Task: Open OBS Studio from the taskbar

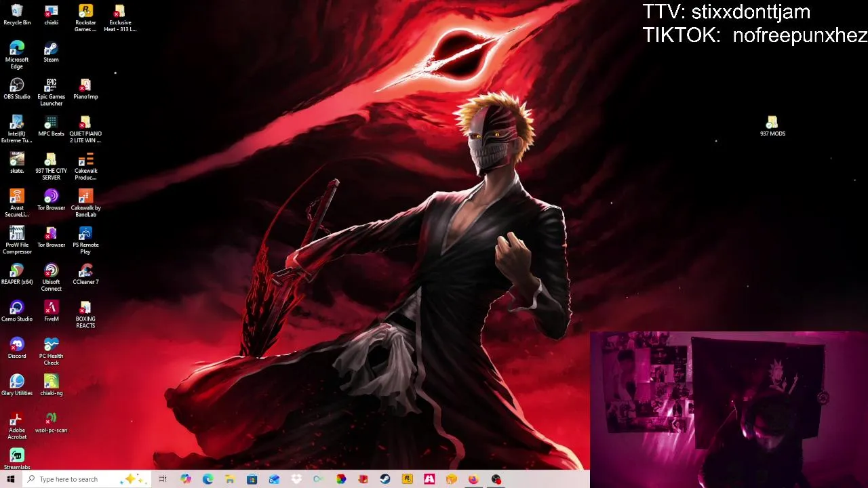Action: 496,479
